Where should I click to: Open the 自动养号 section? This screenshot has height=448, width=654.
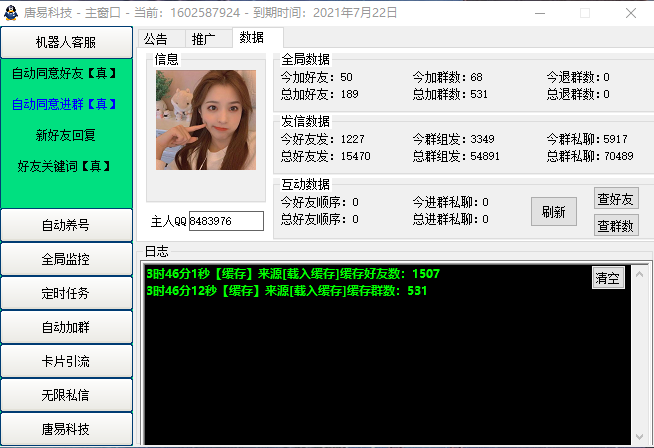click(66, 225)
